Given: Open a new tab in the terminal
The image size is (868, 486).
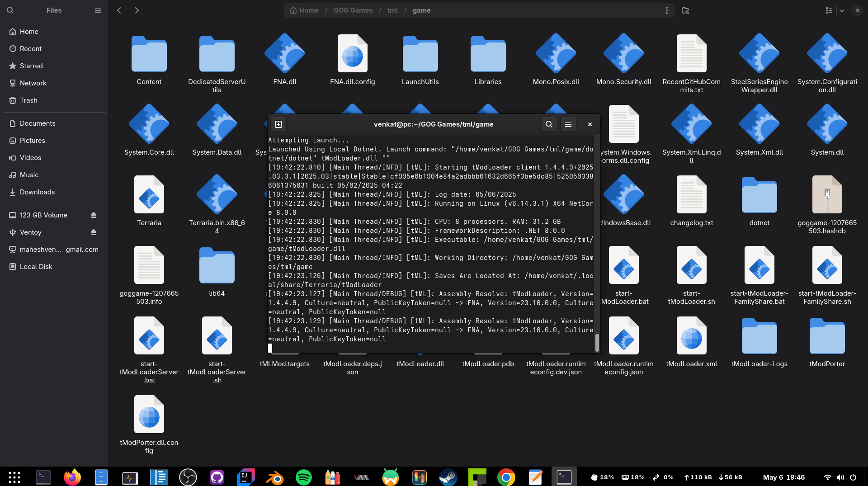Looking at the screenshot, I should 278,124.
